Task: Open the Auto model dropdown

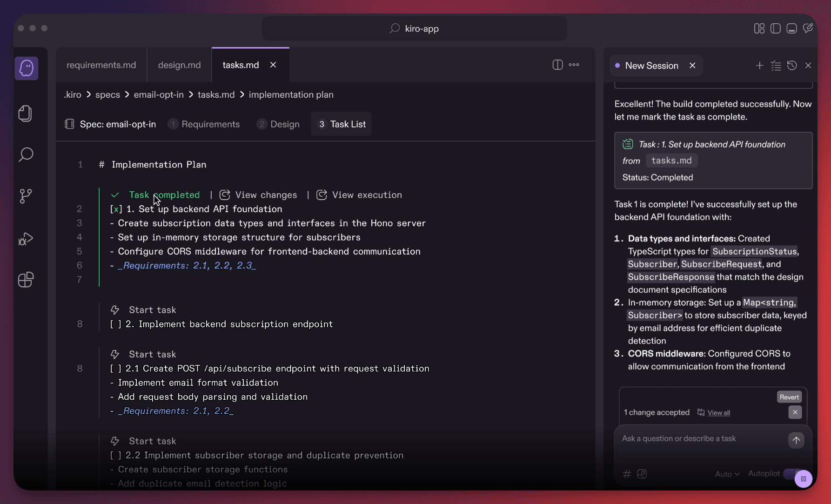Action: 726,474
